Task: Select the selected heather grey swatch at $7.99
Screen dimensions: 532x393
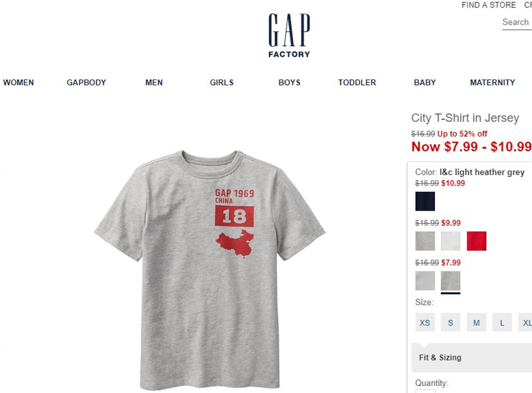Action: coord(451,281)
